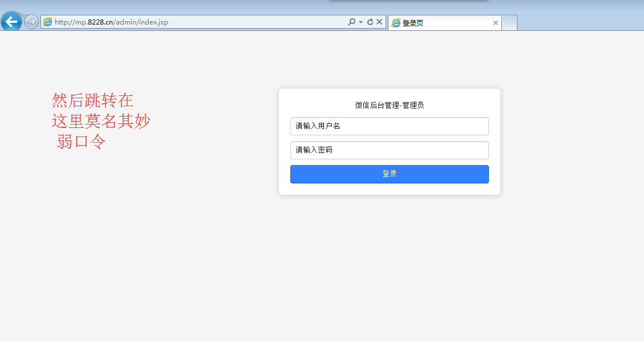Stop loading with the address bar X icon
Screen dimensions: 644x341
tap(379, 22)
